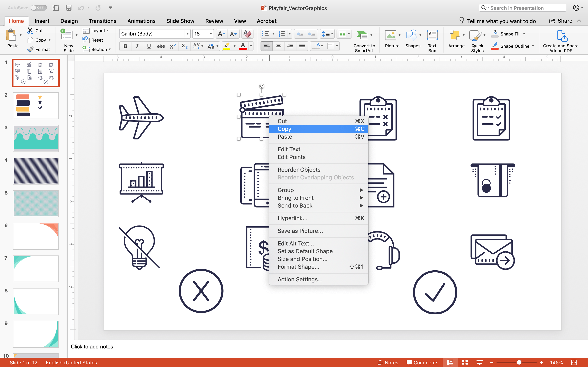Click the Clear Formatting eraser icon
588x367 pixels.
[x=247, y=34]
